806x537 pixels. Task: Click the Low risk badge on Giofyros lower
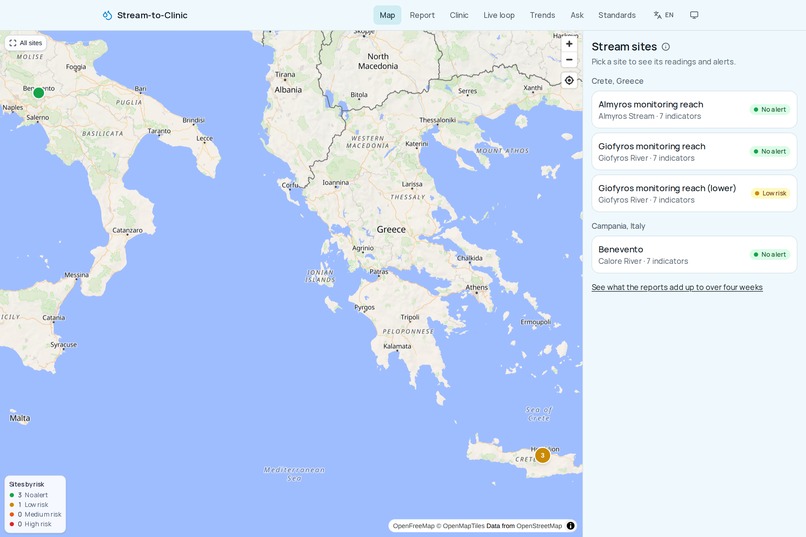770,194
